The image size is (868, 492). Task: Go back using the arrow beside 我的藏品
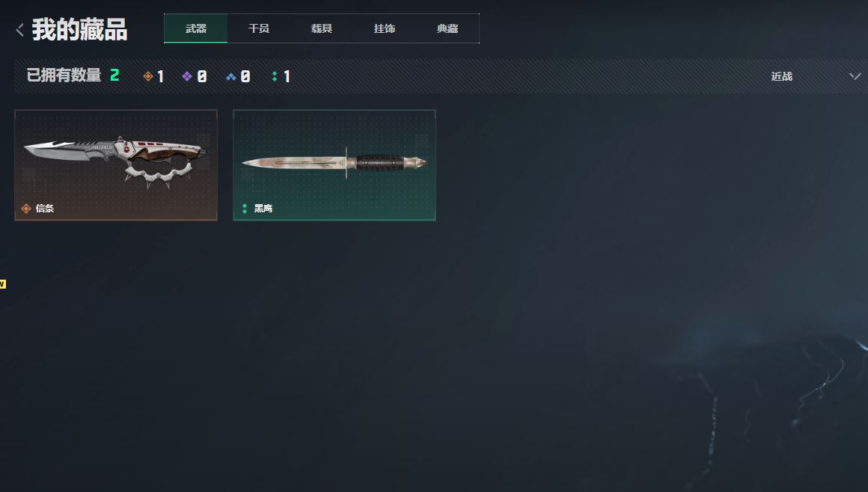(20, 30)
